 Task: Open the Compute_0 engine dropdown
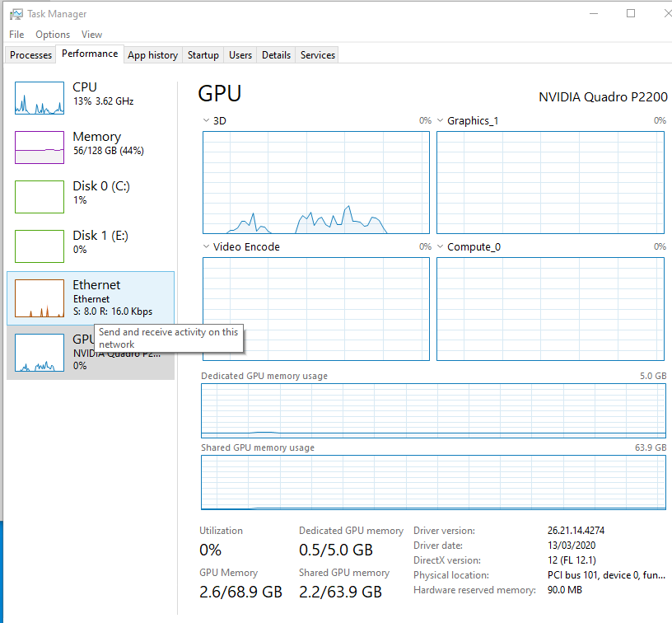point(440,246)
